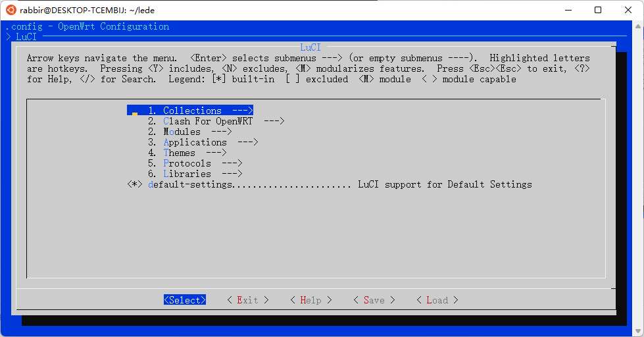Activate the < Exit > button
The image size is (644, 337).
coord(247,300)
